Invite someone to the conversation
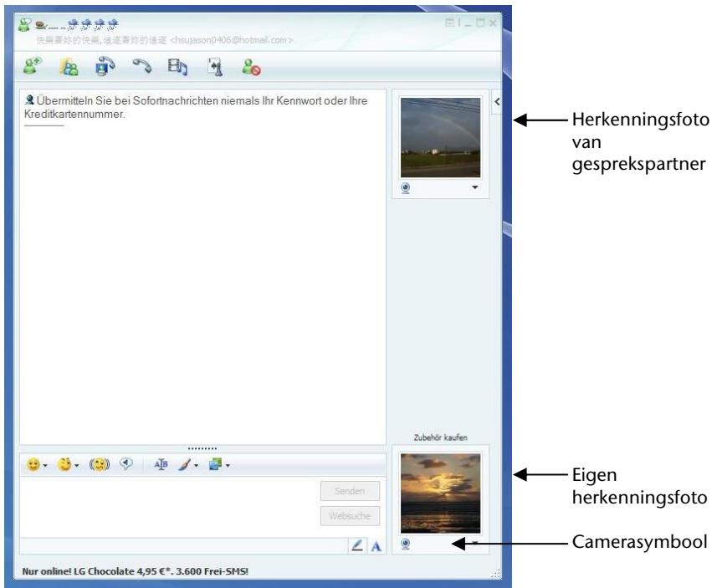712x588 pixels. (31, 67)
